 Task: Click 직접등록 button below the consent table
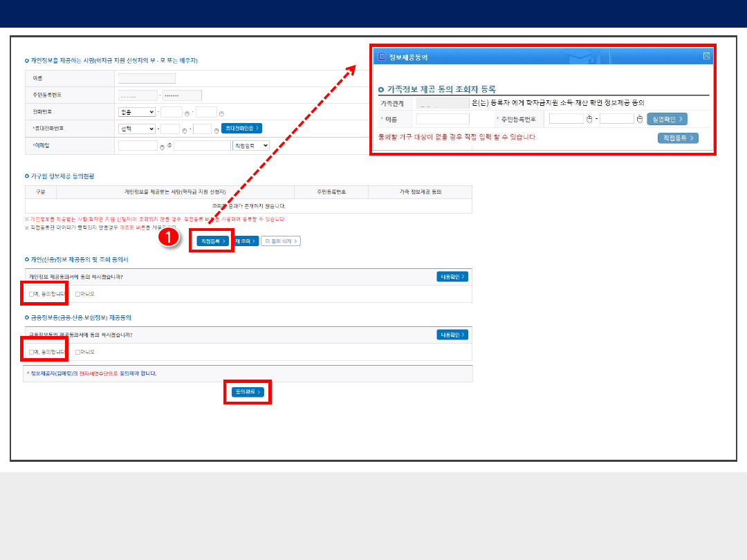(x=212, y=241)
